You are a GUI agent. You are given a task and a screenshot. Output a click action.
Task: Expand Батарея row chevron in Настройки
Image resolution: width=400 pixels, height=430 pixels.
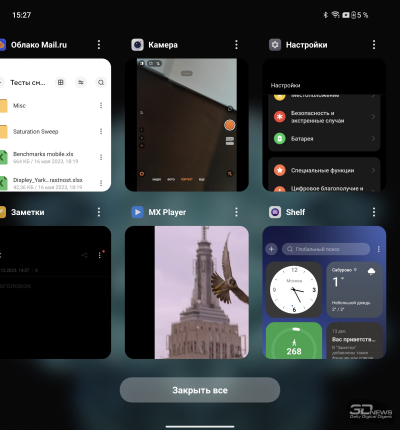(373, 138)
